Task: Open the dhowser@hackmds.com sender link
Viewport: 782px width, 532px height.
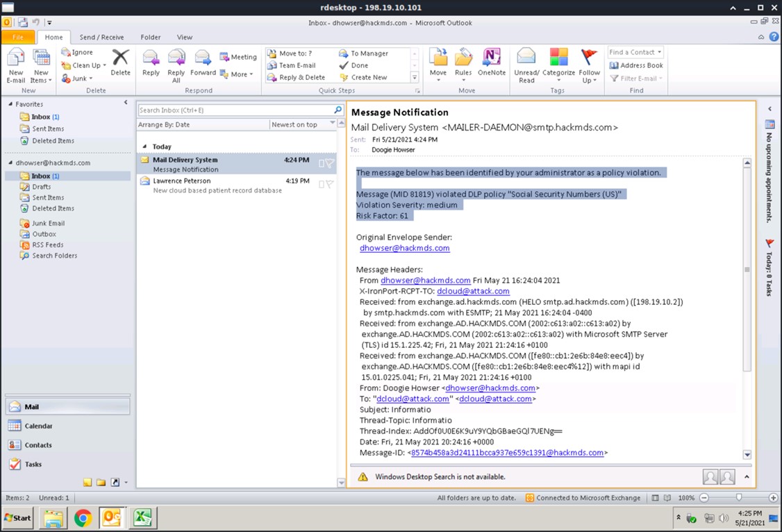Action: (x=404, y=248)
